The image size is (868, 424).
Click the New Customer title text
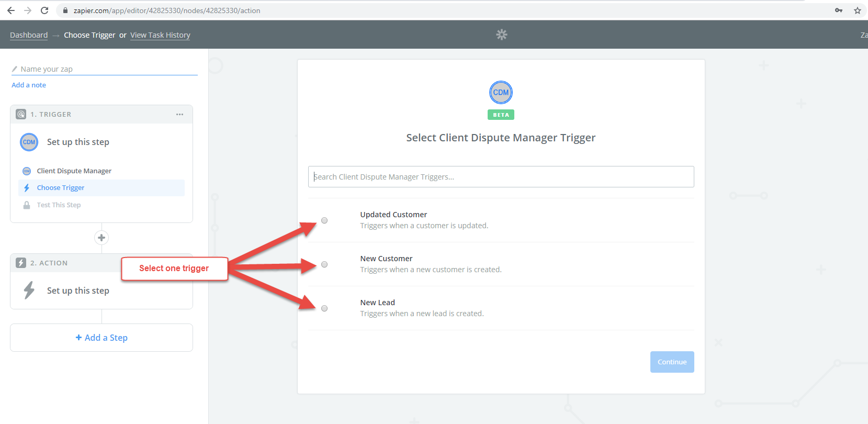(x=386, y=259)
